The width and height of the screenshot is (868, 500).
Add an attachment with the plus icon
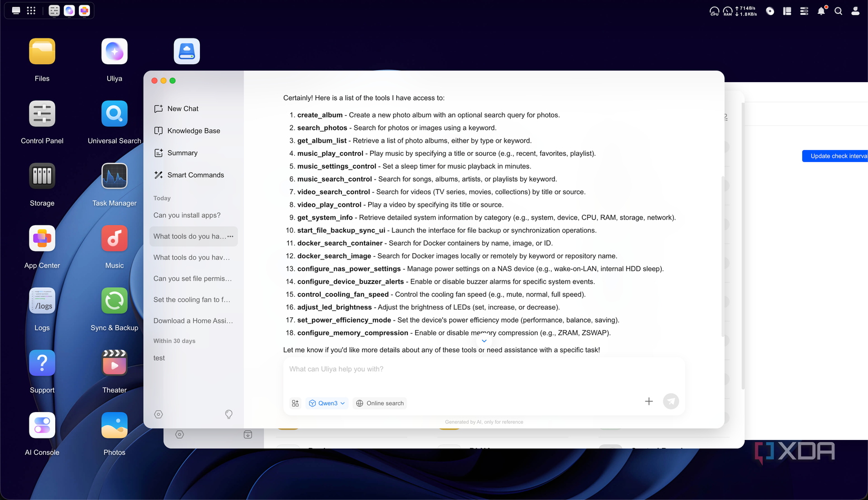coord(649,401)
